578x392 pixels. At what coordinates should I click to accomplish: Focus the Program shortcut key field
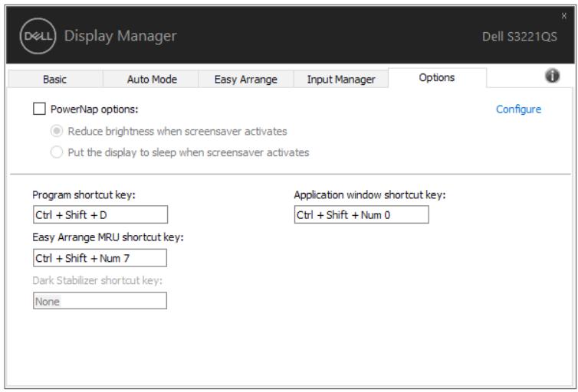pyautogui.click(x=100, y=214)
